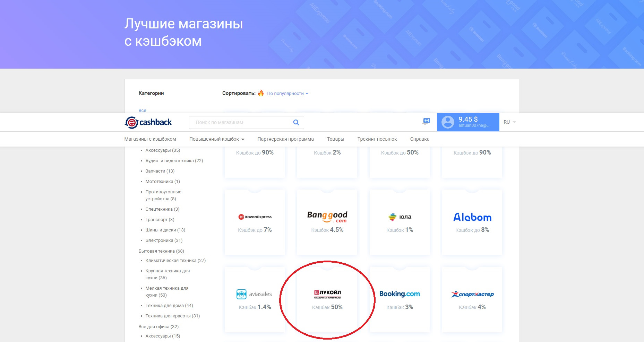Click the ePN cashback logo

(148, 122)
